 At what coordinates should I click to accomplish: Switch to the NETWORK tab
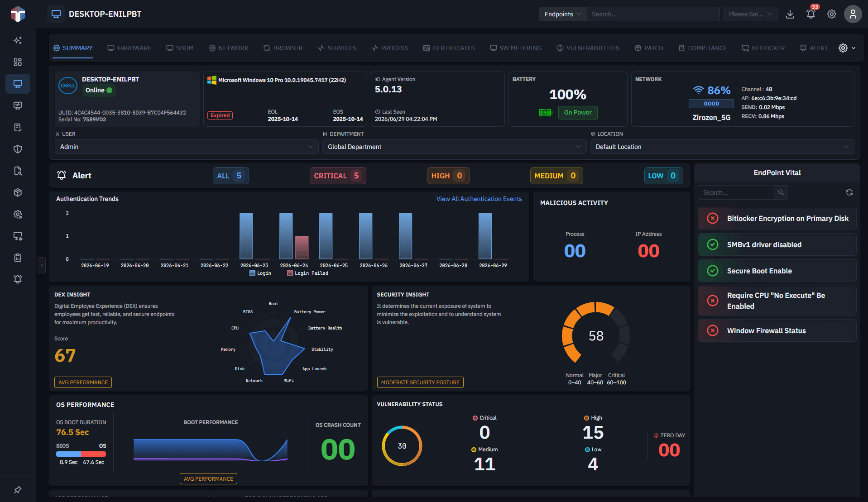(x=229, y=48)
